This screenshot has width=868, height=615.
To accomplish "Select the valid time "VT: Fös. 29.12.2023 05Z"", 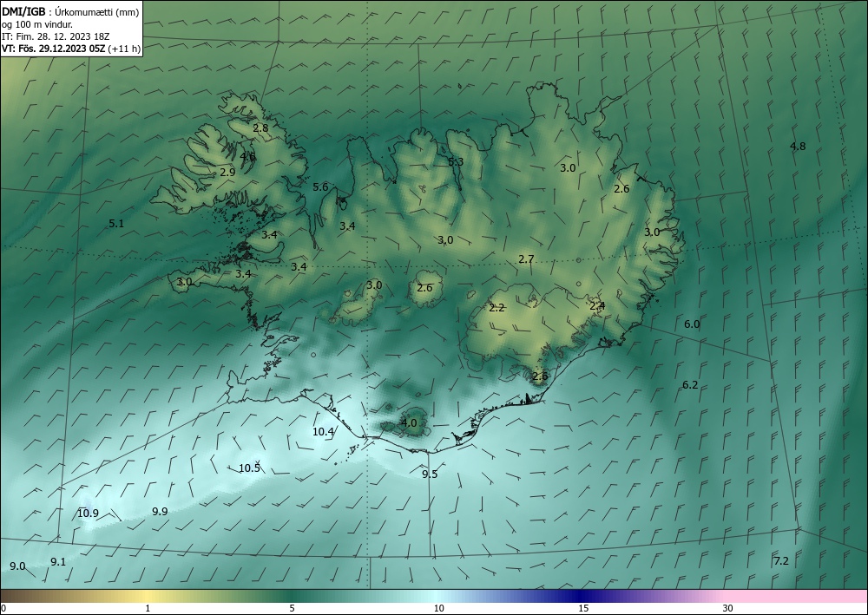I will pyautogui.click(x=53, y=48).
